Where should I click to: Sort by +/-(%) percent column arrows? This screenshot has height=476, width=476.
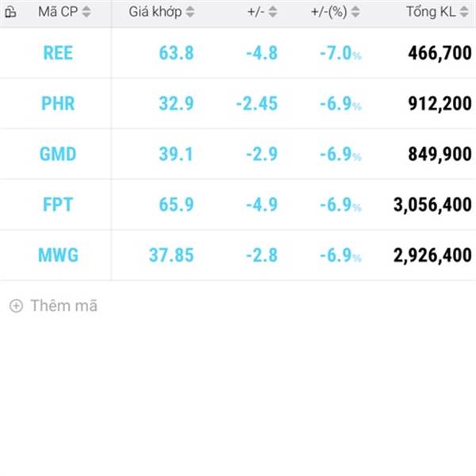pyautogui.click(x=355, y=12)
